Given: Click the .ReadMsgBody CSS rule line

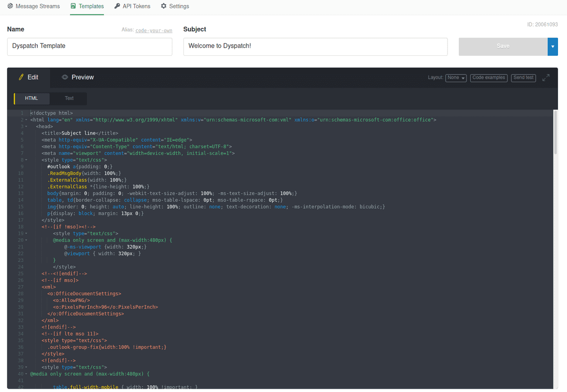Looking at the screenshot, I should tap(84, 173).
